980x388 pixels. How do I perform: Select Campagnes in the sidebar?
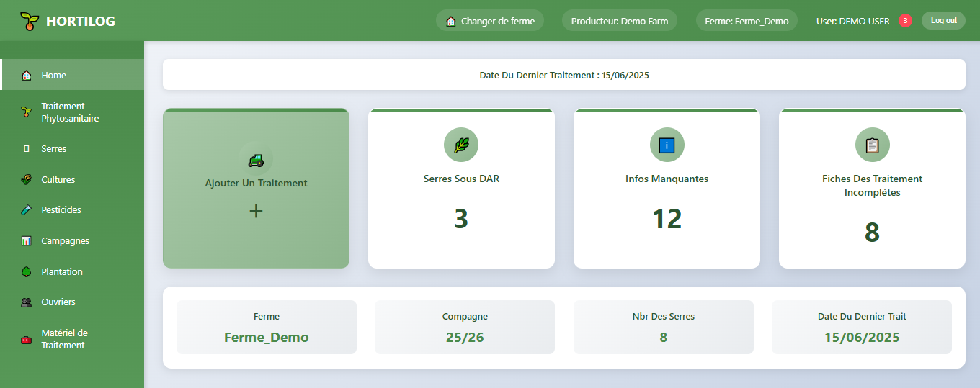click(72, 240)
